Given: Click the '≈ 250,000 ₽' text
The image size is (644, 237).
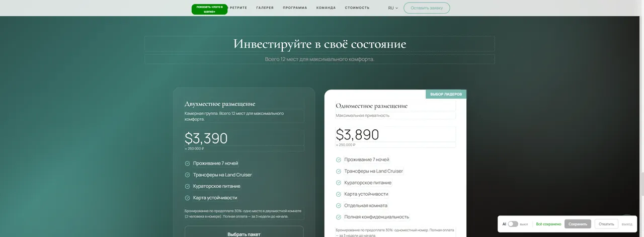Looking at the screenshot, I should coord(194,148).
